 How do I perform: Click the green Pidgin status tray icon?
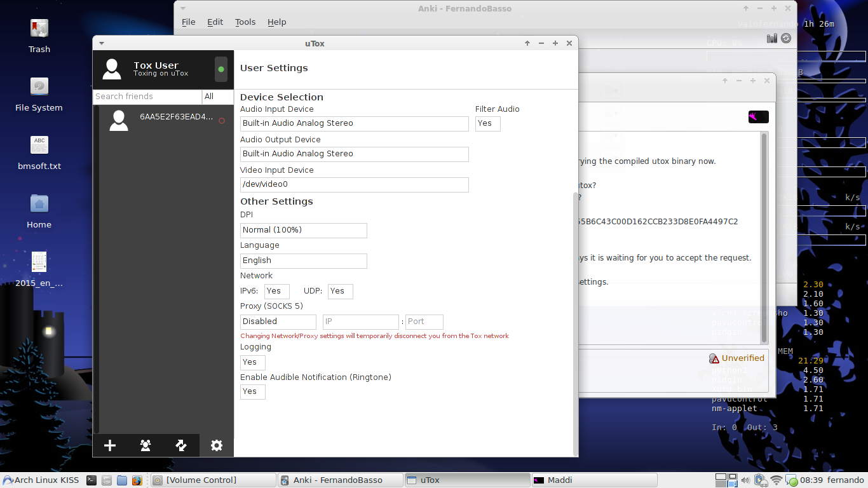click(792, 481)
